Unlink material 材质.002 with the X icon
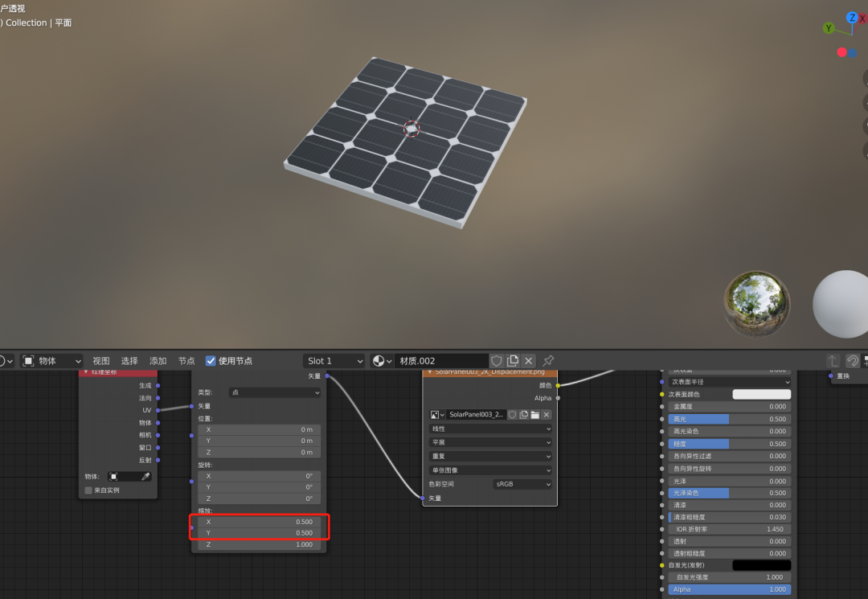This screenshot has width=868, height=599. (x=529, y=361)
